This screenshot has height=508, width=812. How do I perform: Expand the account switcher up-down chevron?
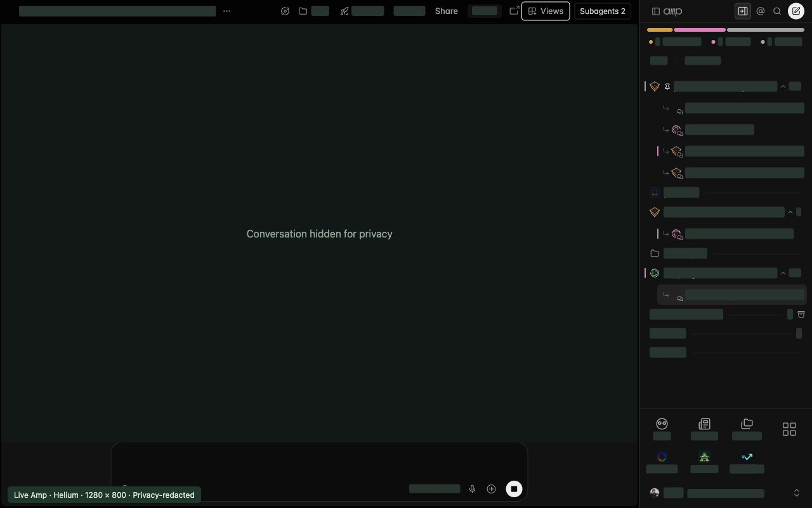click(797, 493)
